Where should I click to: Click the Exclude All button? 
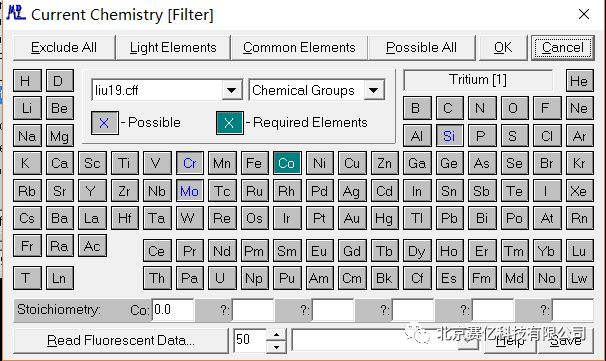click(64, 48)
